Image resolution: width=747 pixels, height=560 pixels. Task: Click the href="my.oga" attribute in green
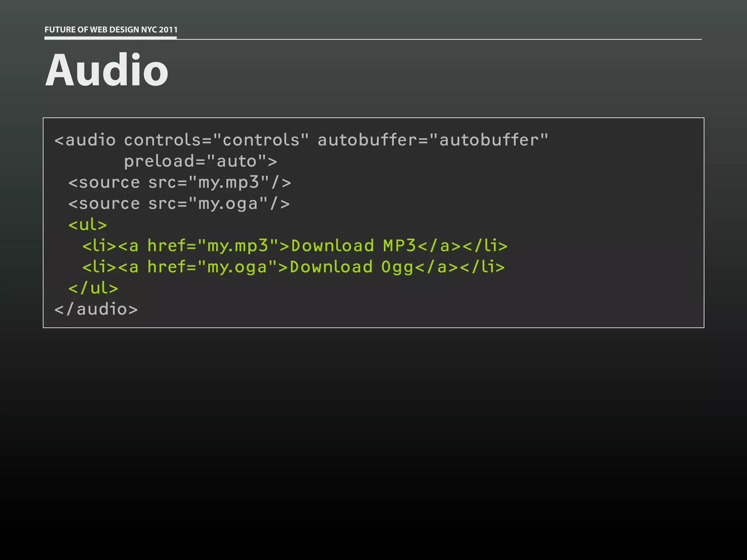(x=212, y=267)
